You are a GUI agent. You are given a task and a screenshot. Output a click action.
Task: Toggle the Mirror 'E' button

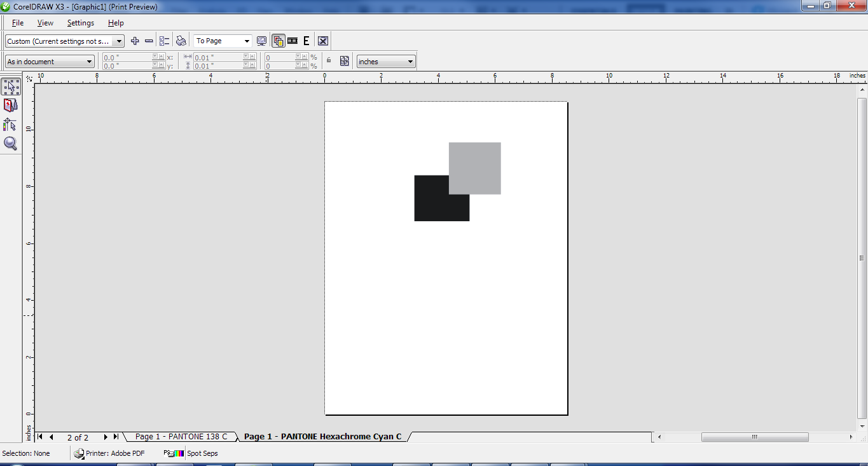(307, 41)
